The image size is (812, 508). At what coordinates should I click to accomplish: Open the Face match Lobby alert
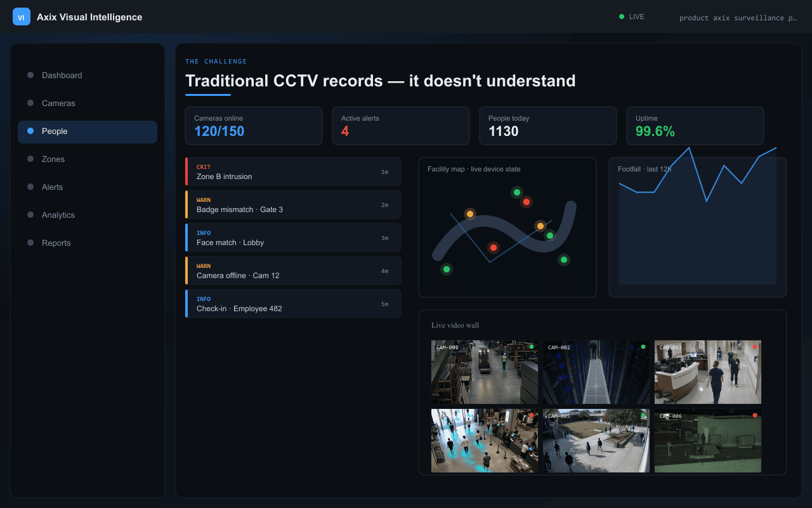pos(293,237)
